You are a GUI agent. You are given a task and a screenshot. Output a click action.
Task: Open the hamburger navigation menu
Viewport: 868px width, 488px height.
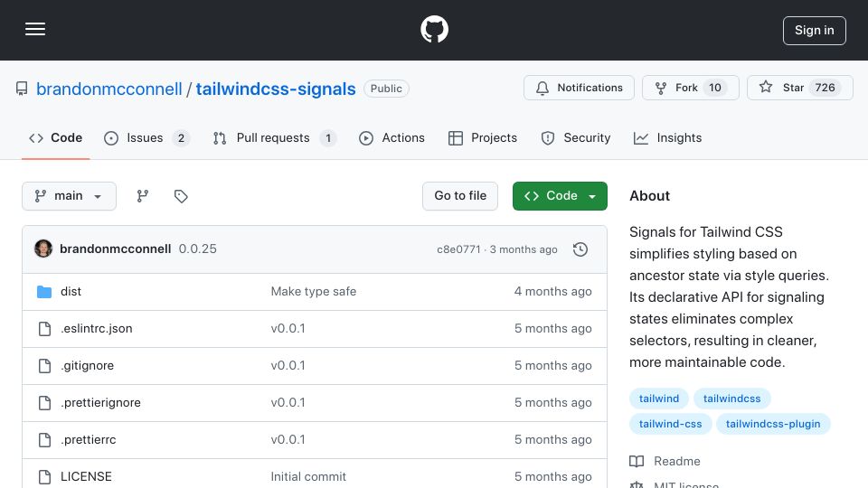click(x=35, y=29)
